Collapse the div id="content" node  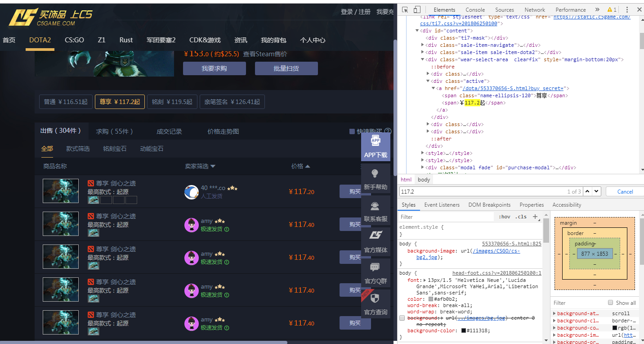tap(417, 31)
